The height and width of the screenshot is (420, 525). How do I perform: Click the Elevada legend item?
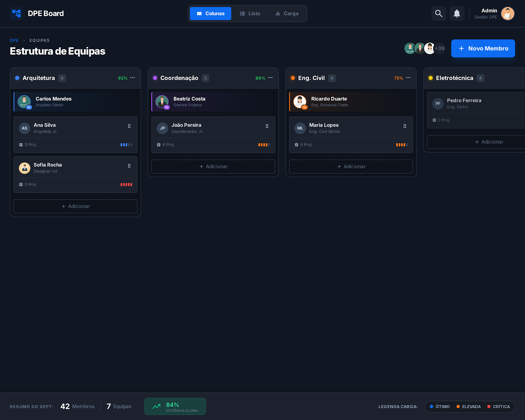(469, 407)
